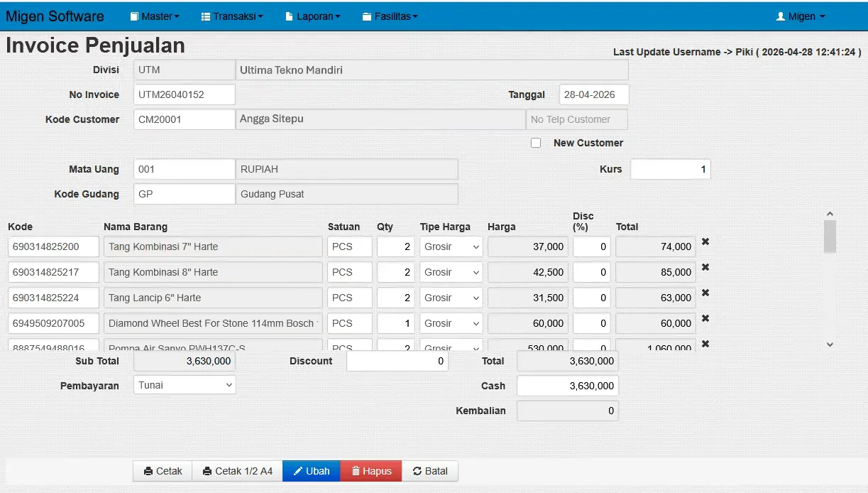Screen dimensions: 868x493
Task: Remove the Diamond Wheel Best For Stone row
Action: (x=705, y=318)
